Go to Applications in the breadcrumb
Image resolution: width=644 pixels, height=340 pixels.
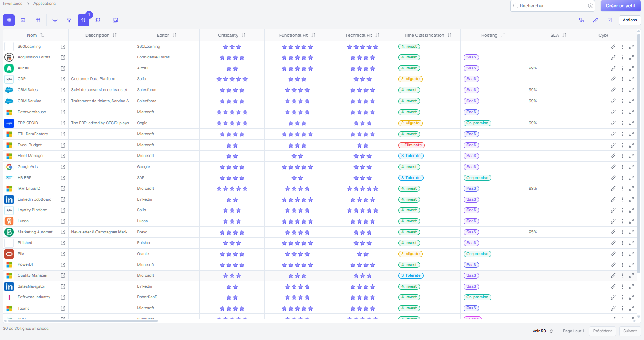(x=44, y=4)
